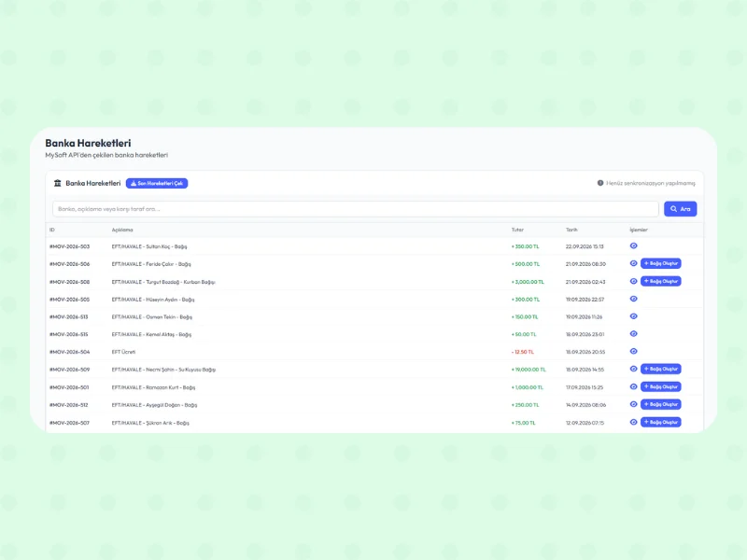The width and height of the screenshot is (747, 560).
Task: Select the Hüseyin Aydın description text
Action: coord(153,300)
